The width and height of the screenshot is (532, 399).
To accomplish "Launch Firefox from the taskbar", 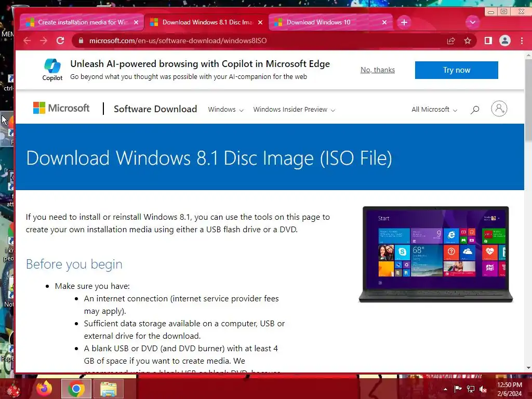I will 45,389.
